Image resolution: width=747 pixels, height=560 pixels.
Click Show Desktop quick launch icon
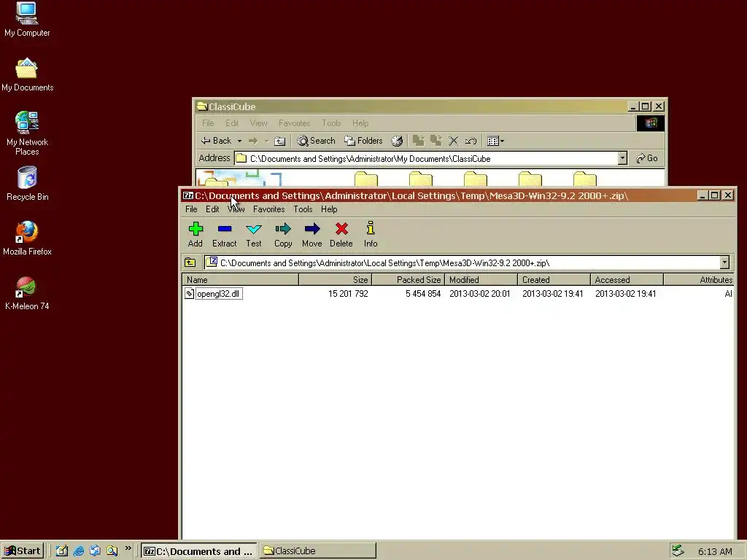(62, 551)
